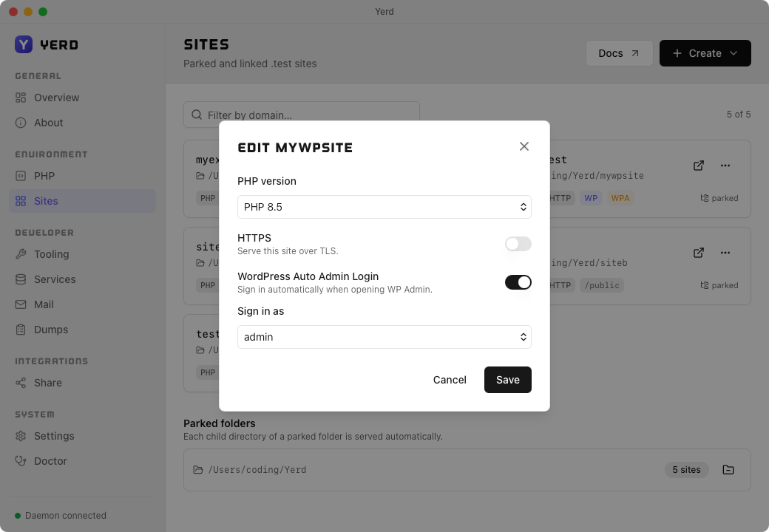Viewport: 769px width, 532px height.
Task: Click the WP badge on mywpsite card
Action: pos(591,198)
